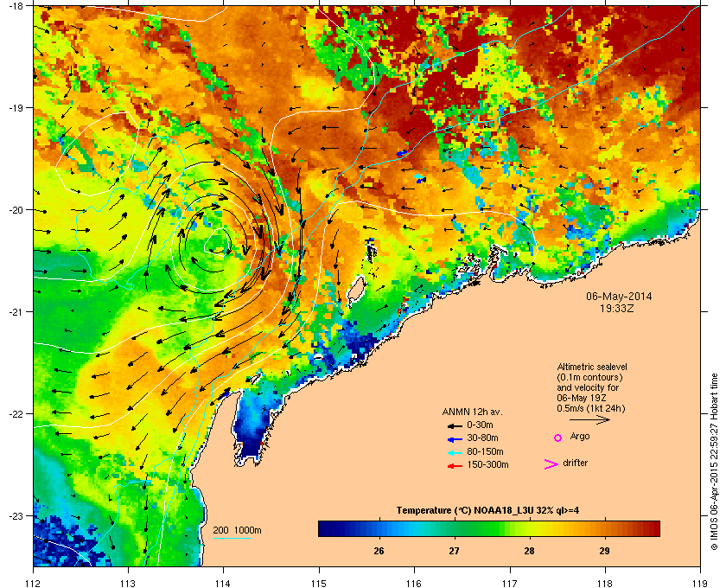The height and width of the screenshot is (588, 726).
Task: Select the time text 19:33Z
Action: [x=617, y=308]
